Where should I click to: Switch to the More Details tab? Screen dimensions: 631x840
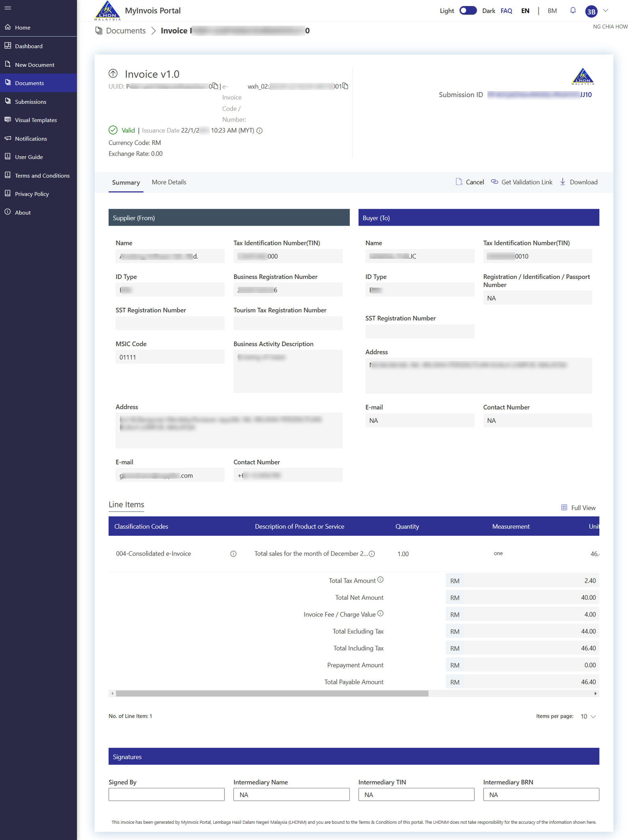(169, 182)
